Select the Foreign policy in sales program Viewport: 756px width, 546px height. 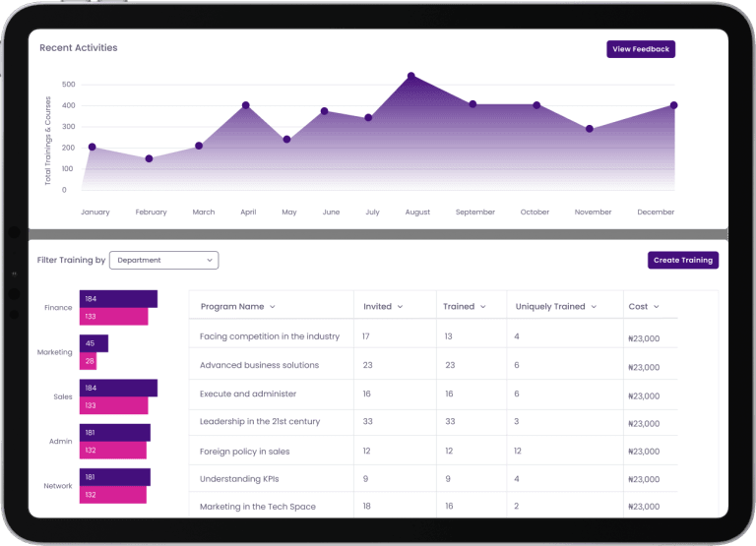244,451
